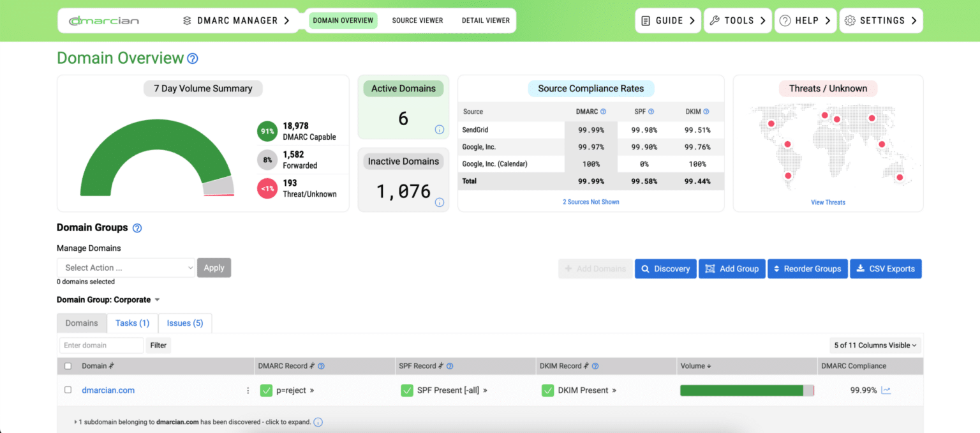Image resolution: width=980 pixels, height=433 pixels.
Task: Open the Select Action dropdown
Action: pyautogui.click(x=126, y=268)
